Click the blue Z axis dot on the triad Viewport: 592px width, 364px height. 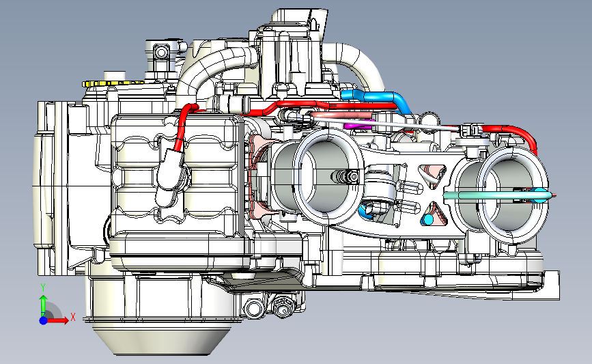(44, 320)
